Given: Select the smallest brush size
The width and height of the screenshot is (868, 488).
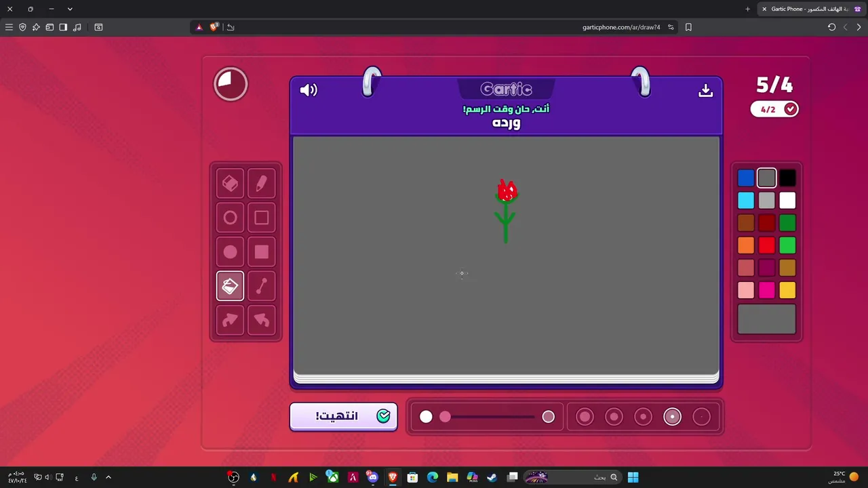Looking at the screenshot, I should pyautogui.click(x=701, y=417).
